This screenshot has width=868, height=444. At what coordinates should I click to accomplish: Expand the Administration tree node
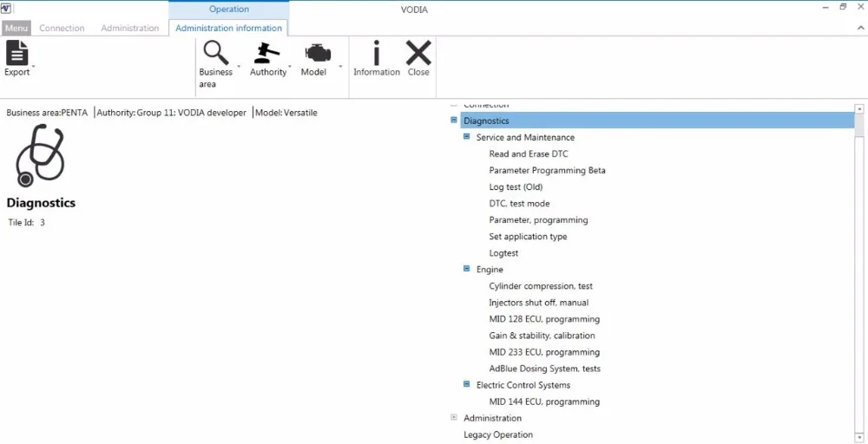click(454, 417)
